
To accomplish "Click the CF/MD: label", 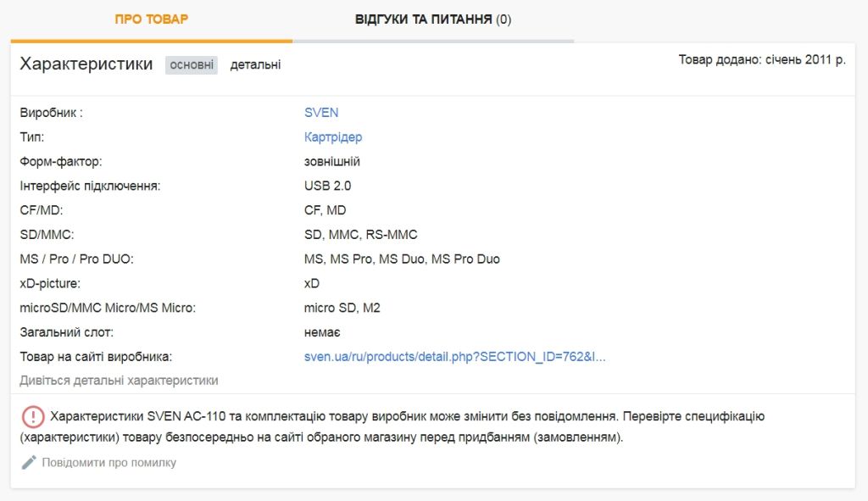I will point(42,210).
